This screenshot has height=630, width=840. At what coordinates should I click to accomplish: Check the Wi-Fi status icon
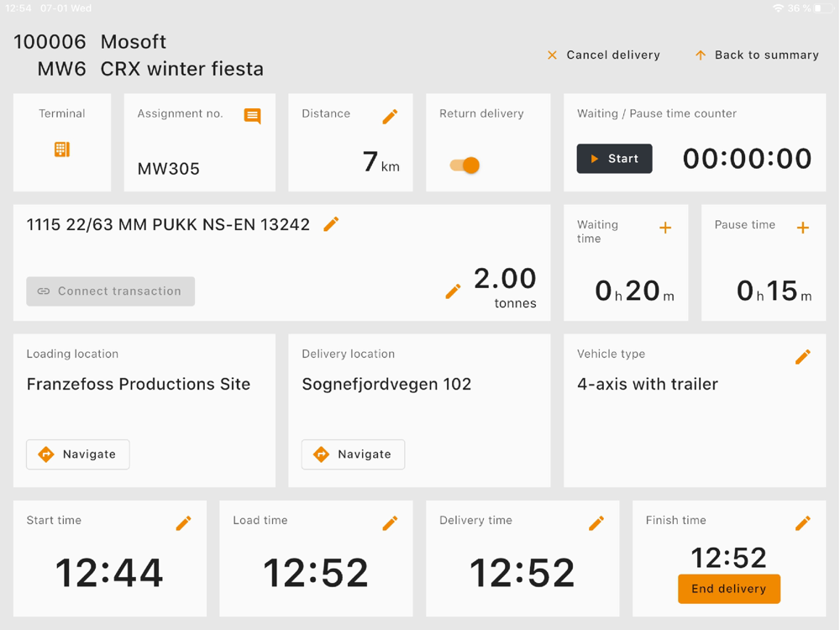[778, 8]
